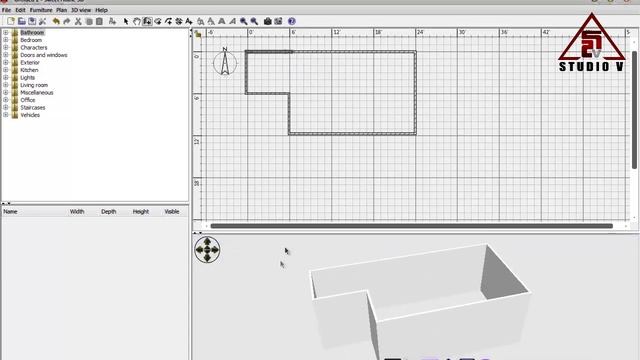Click the Italic text style icon
640x360 pixels.
(232, 21)
